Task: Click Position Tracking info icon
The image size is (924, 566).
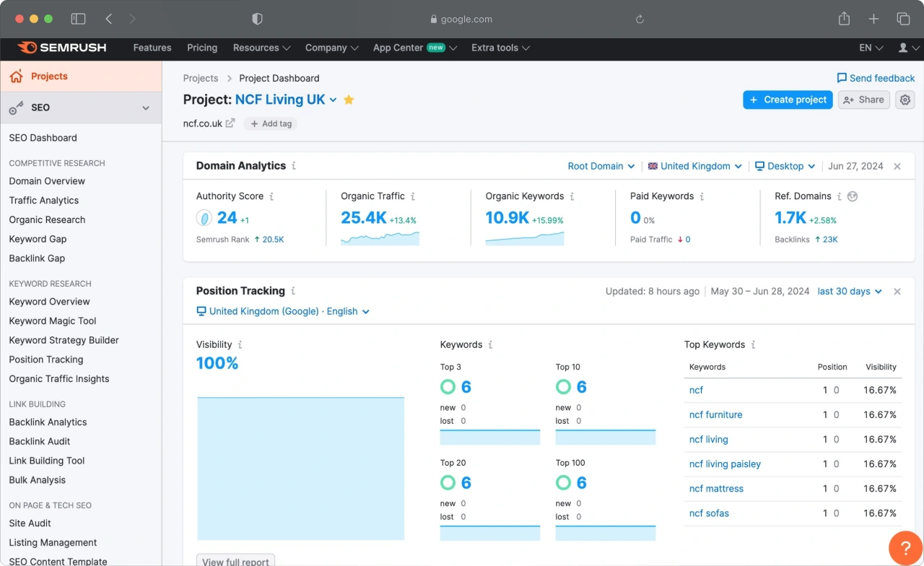Action: 293,291
